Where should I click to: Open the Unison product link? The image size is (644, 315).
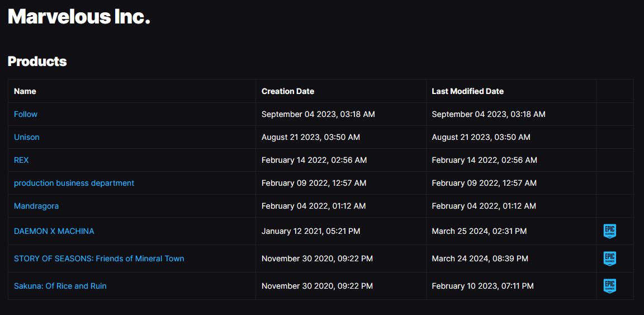click(x=27, y=137)
